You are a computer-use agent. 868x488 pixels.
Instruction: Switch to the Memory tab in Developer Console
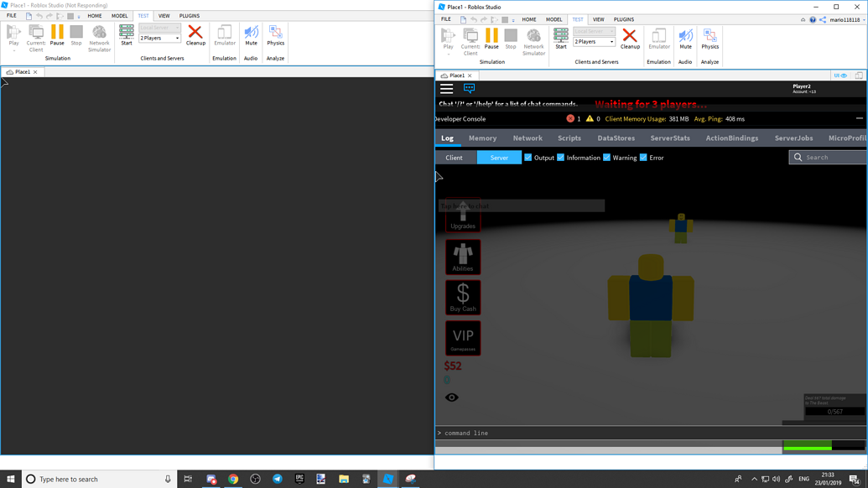coord(483,138)
